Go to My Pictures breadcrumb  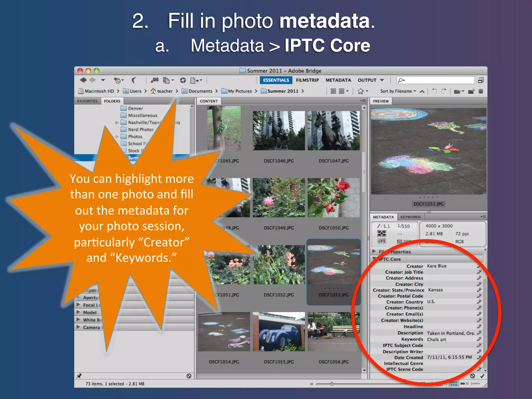(240, 91)
